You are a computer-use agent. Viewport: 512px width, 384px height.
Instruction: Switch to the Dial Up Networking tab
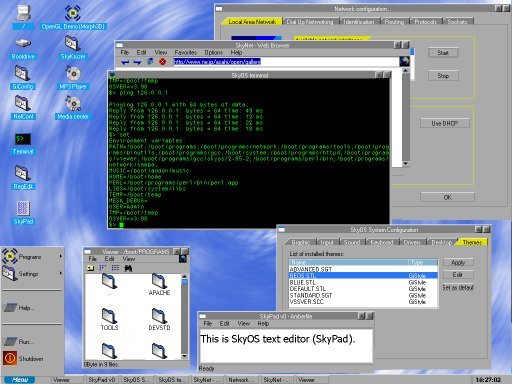[310, 22]
